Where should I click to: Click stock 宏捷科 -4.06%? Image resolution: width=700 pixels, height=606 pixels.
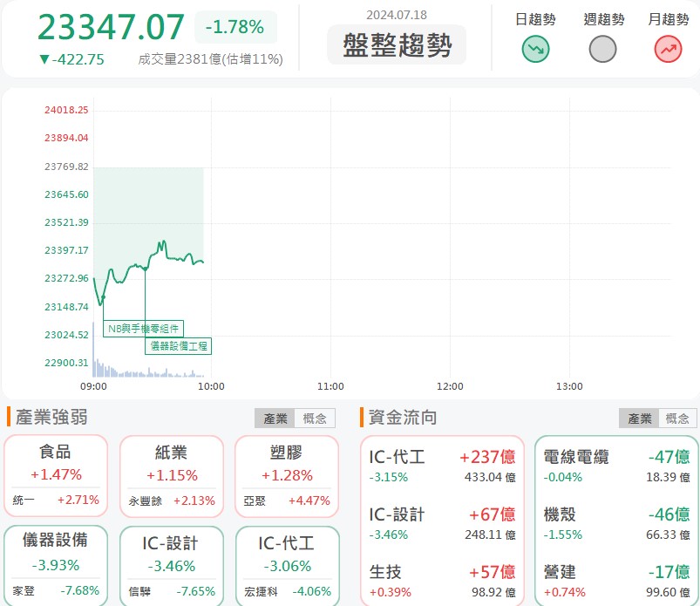(x=287, y=591)
